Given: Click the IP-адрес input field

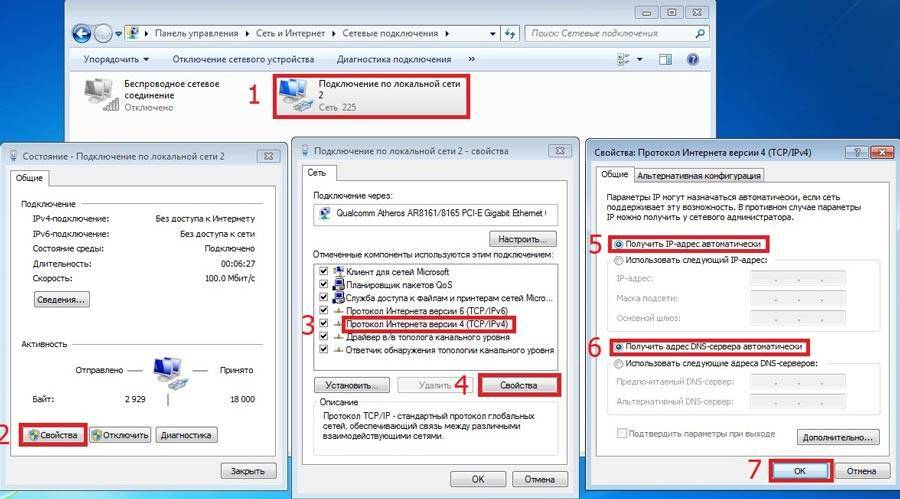Looking at the screenshot, I should [x=797, y=278].
